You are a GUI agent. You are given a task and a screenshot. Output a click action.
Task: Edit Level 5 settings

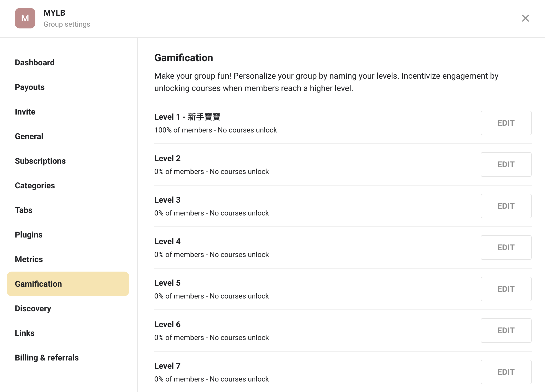(506, 289)
